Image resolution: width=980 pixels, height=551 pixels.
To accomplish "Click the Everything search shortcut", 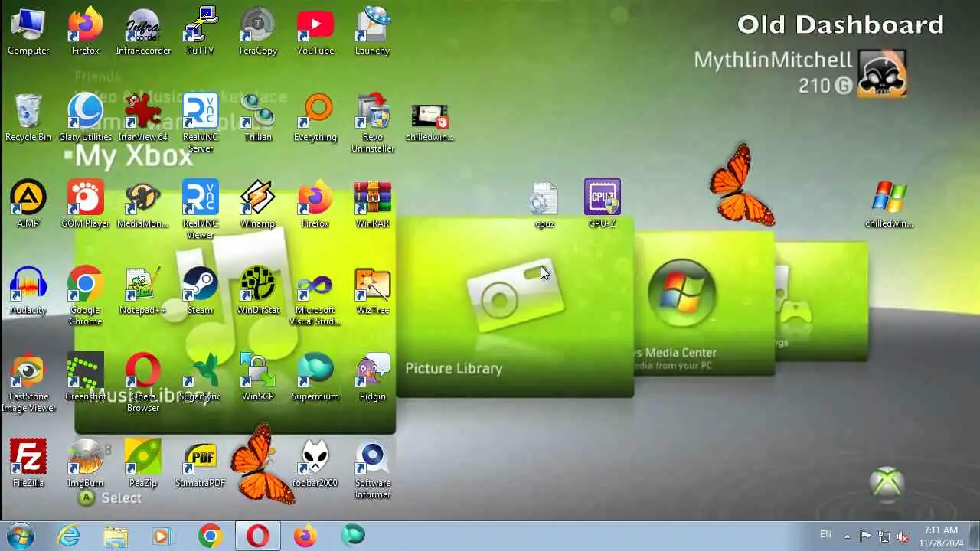I will point(315,119).
